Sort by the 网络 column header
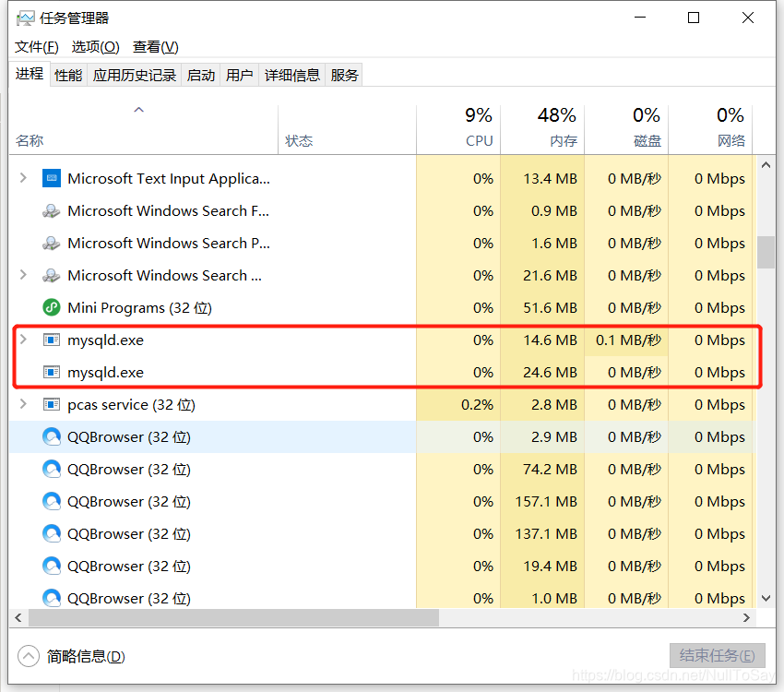 710,129
